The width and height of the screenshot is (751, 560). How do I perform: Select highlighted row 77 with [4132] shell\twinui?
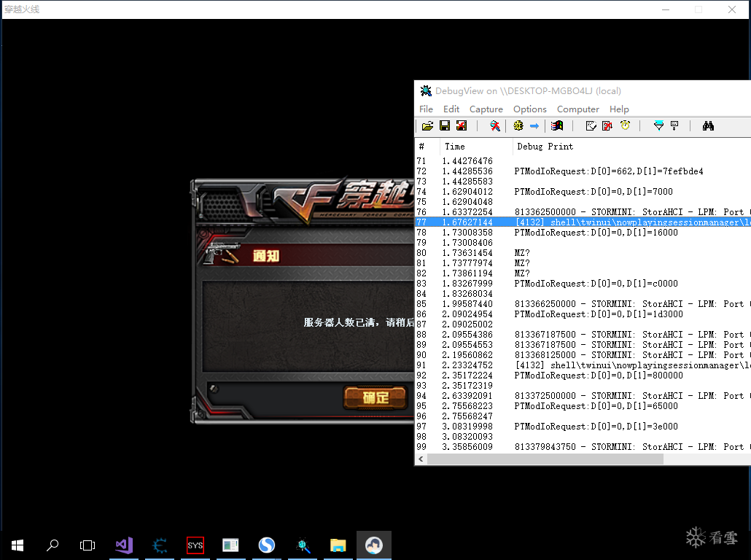point(583,222)
